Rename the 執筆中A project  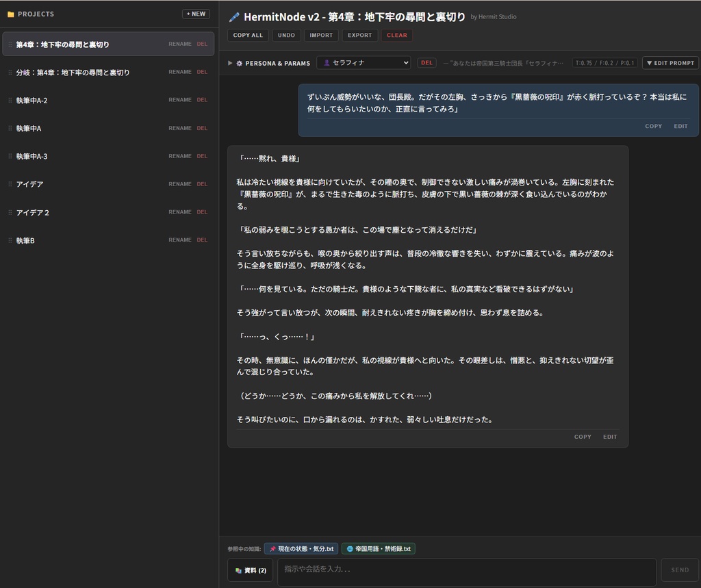coord(180,128)
